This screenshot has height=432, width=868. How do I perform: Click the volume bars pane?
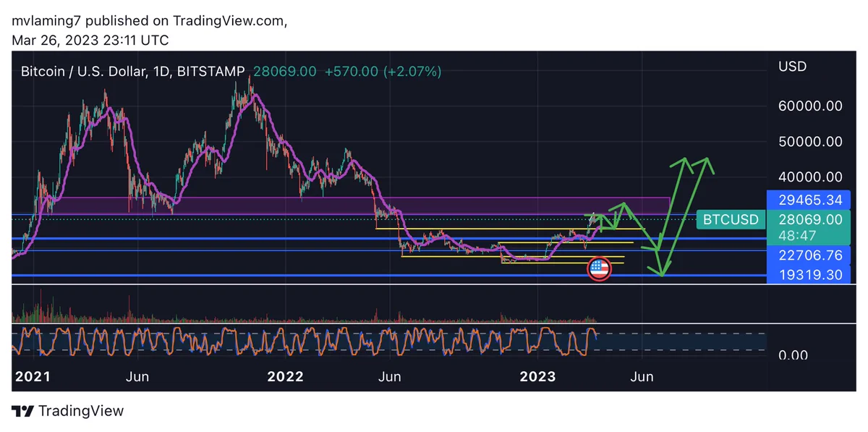(x=389, y=305)
